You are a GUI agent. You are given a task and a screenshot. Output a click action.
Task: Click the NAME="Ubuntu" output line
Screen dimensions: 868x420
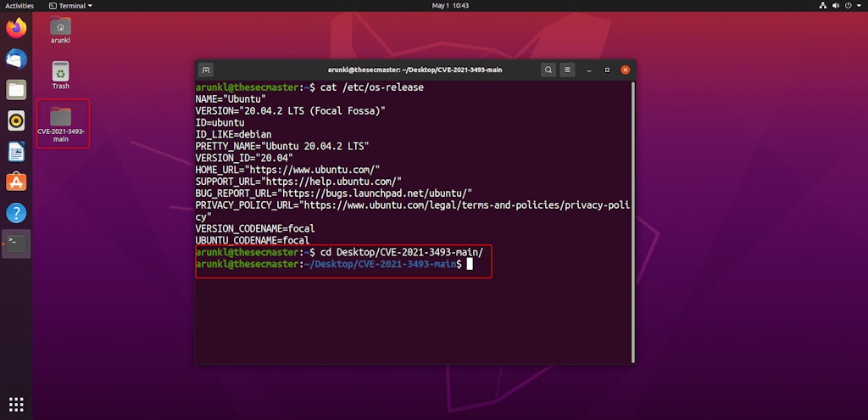pos(231,99)
